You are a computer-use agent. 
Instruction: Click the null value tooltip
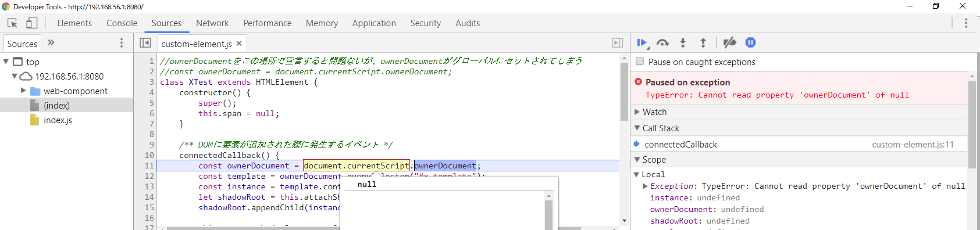coord(367,184)
